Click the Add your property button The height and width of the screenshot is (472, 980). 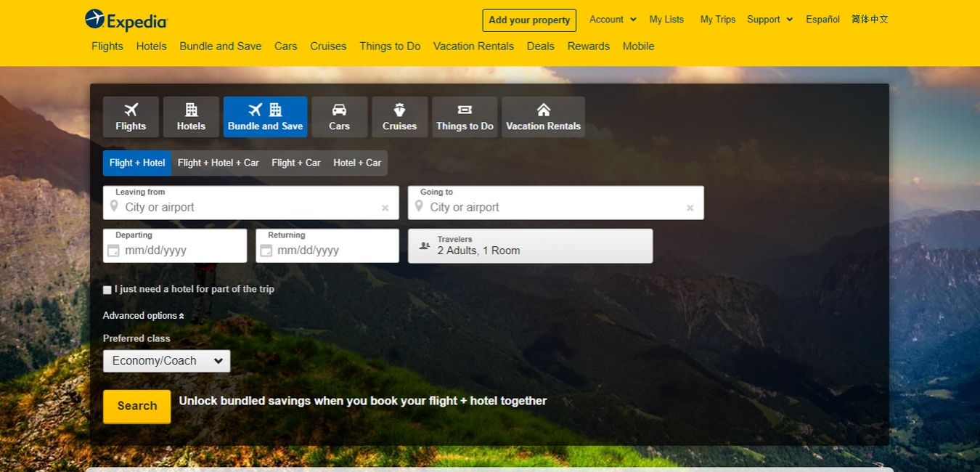point(529,20)
